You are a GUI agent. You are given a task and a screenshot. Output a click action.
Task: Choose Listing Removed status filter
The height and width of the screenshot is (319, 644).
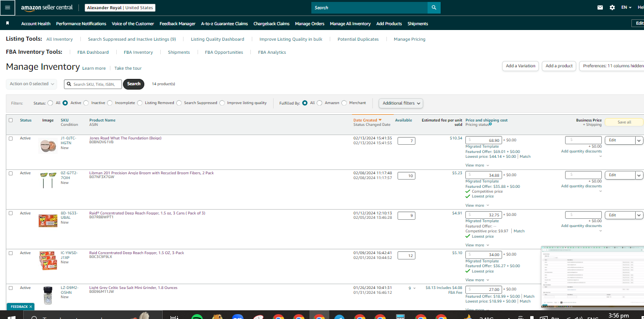[140, 103]
